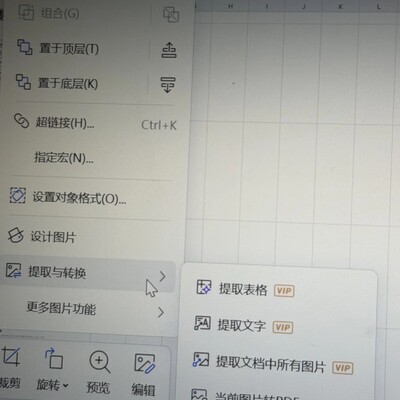Choose 提取文档中所有图片 extract all pictures

tap(270, 365)
